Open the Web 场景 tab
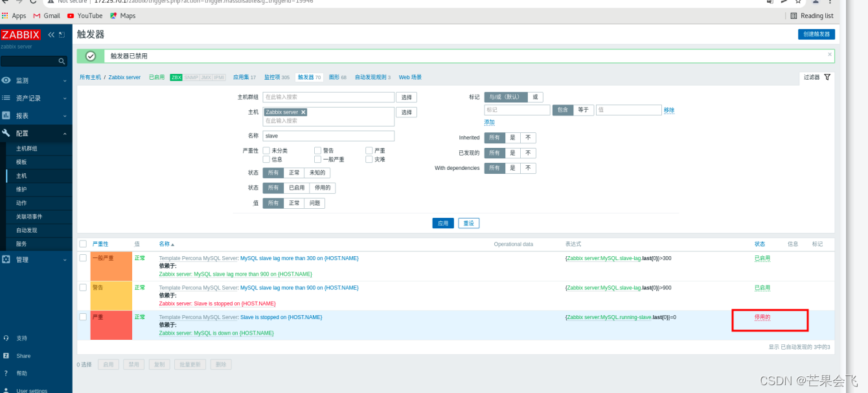This screenshot has width=868, height=393. (x=410, y=77)
